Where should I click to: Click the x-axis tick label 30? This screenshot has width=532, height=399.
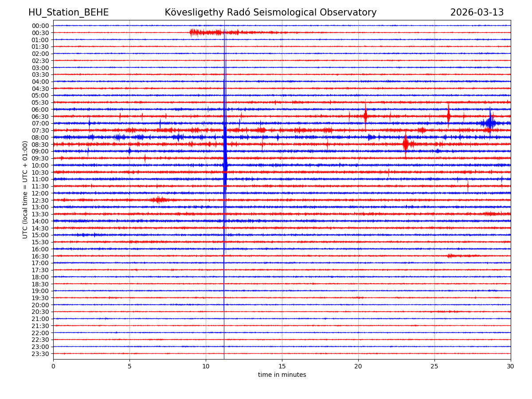tap(511, 366)
